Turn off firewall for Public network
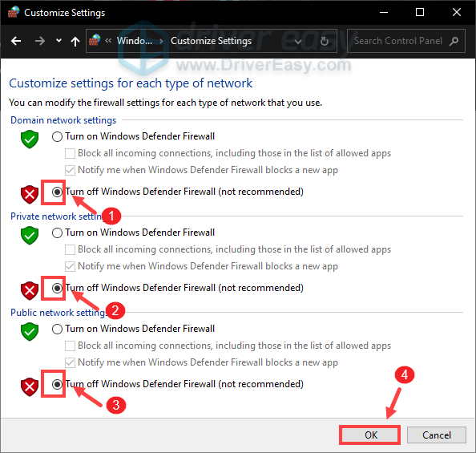This screenshot has width=476, height=453. (x=57, y=384)
